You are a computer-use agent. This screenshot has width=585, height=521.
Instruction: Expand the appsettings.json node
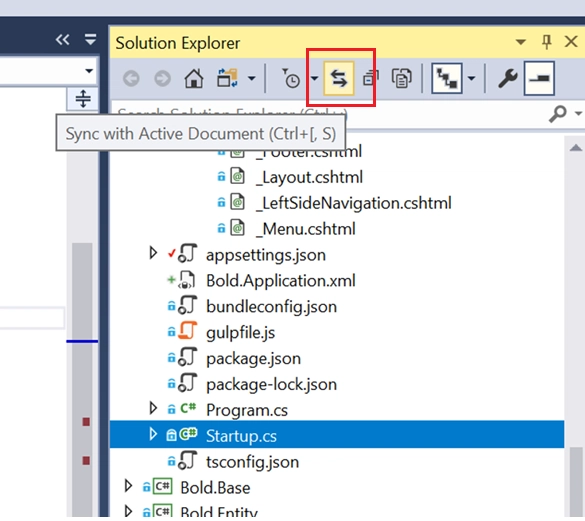click(153, 253)
